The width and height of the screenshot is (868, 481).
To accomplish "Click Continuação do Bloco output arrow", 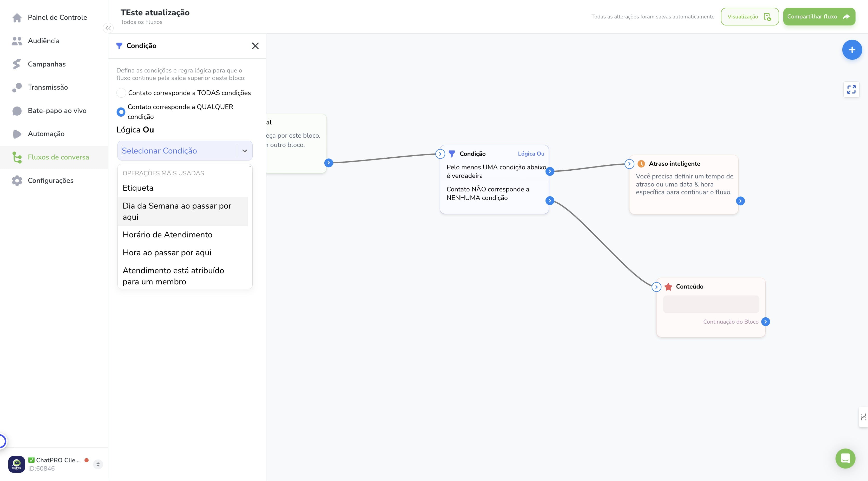I will (x=766, y=322).
